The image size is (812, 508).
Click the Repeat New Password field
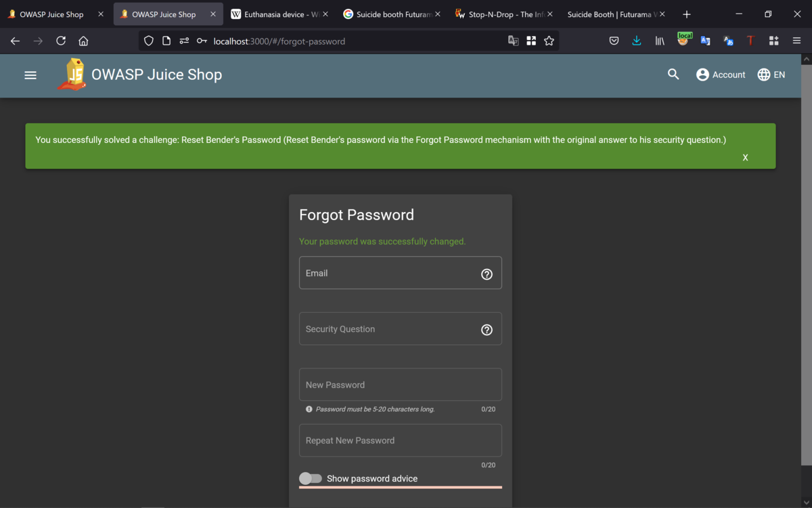coord(401,440)
